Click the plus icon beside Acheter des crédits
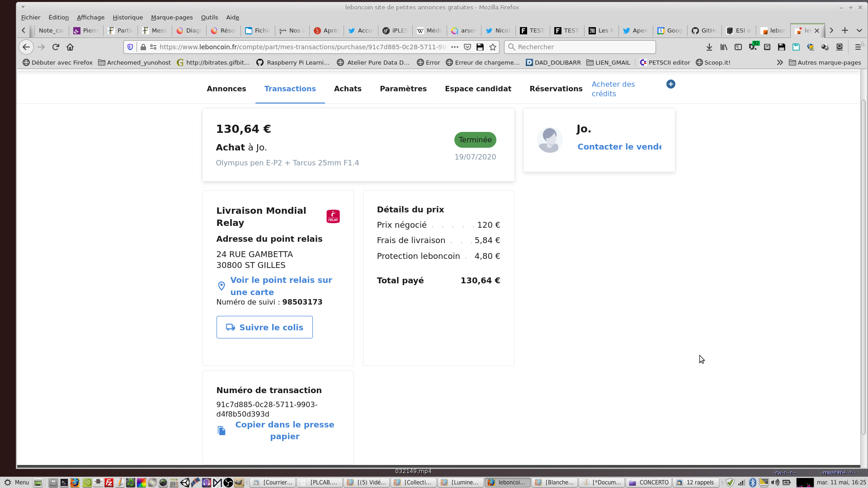Image resolution: width=868 pixels, height=488 pixels. [670, 84]
